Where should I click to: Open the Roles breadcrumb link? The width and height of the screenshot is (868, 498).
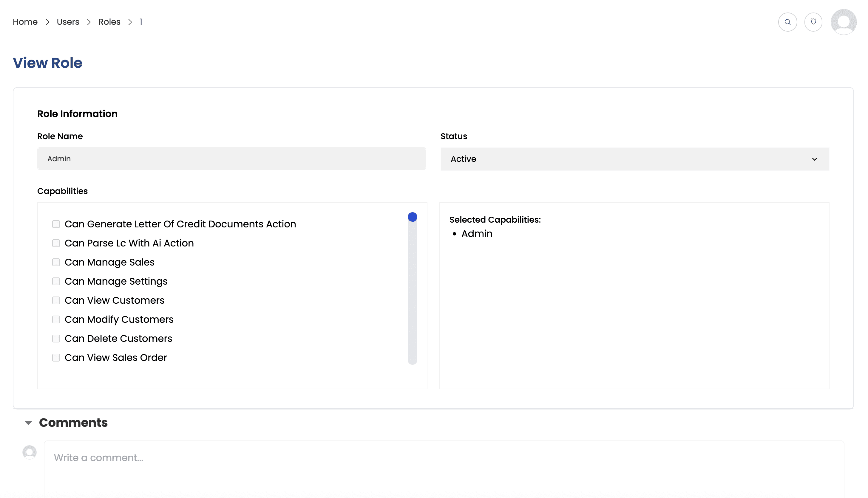click(109, 22)
